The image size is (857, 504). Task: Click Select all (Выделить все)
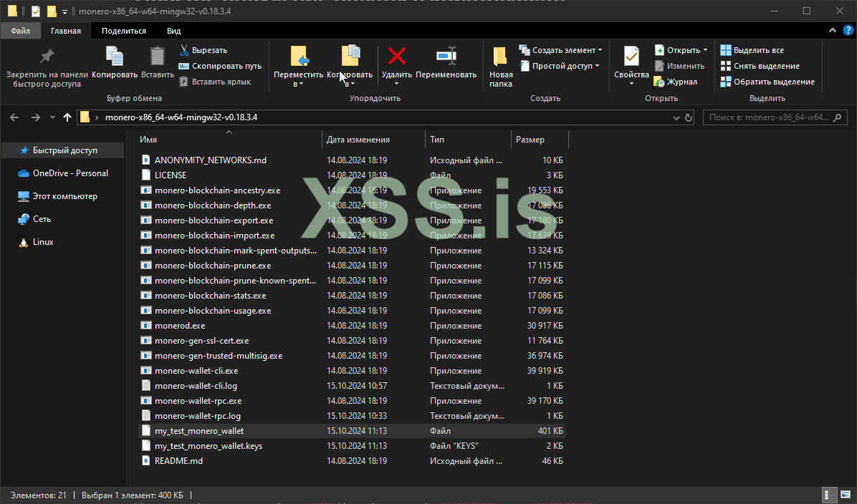[x=758, y=50]
